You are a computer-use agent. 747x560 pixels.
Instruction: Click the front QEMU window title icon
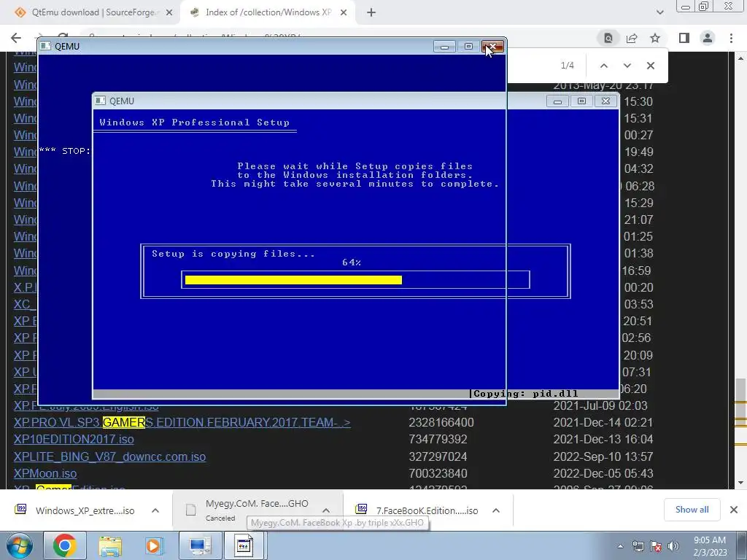(100, 101)
